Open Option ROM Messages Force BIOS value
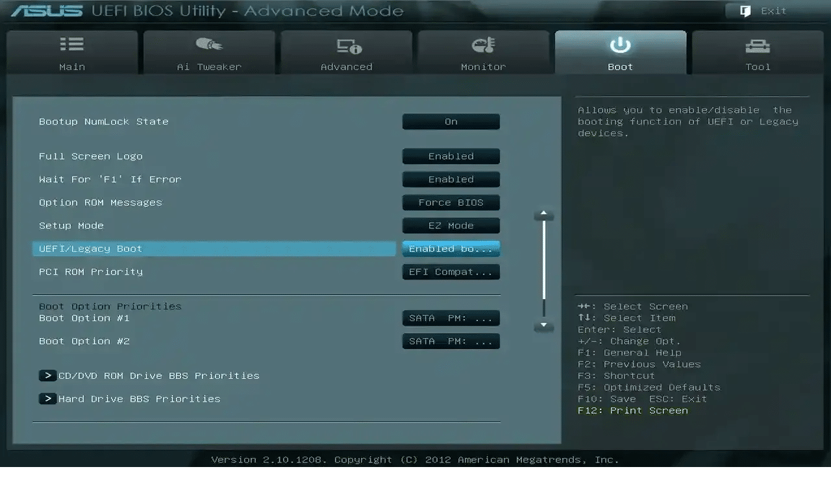The image size is (831, 504). click(451, 202)
